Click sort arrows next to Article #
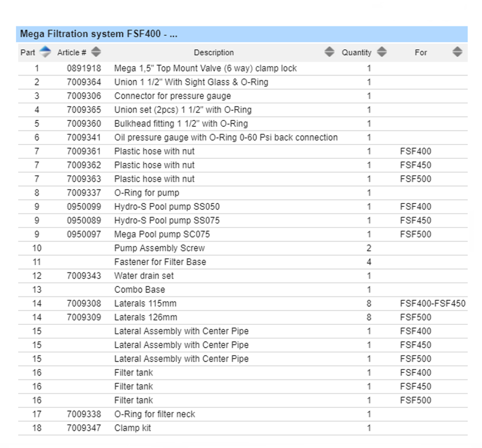 (96, 52)
